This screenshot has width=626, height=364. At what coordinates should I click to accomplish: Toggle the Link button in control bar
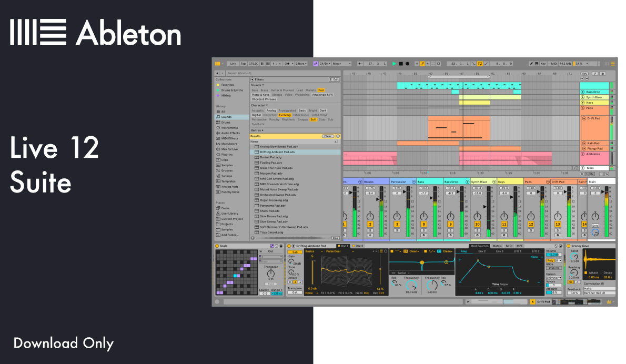point(233,64)
